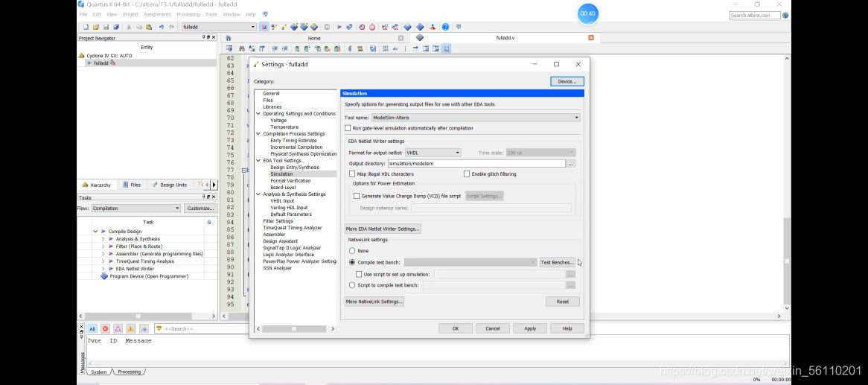The height and width of the screenshot is (385, 868).
Task: Select the Script to compile test bench radio
Action: click(352, 284)
